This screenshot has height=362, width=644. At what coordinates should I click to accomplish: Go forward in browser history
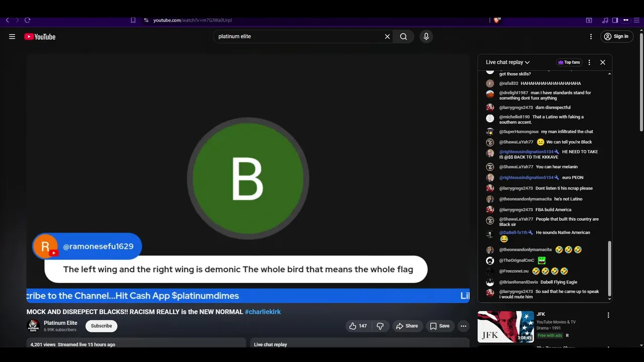coord(17,20)
